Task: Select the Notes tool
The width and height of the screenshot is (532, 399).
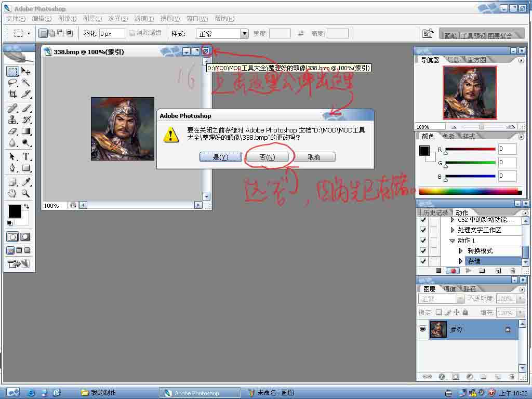Action: pyautogui.click(x=12, y=182)
